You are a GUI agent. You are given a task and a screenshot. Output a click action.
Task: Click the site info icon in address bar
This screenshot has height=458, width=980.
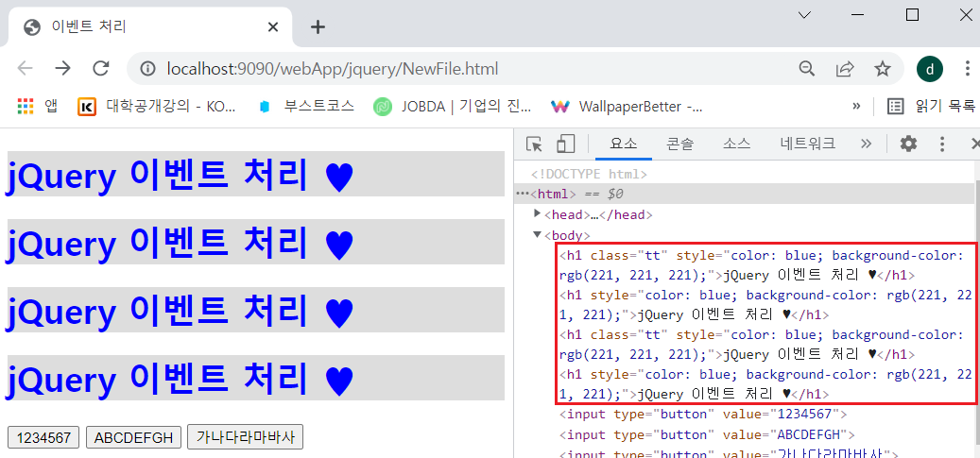[x=147, y=69]
